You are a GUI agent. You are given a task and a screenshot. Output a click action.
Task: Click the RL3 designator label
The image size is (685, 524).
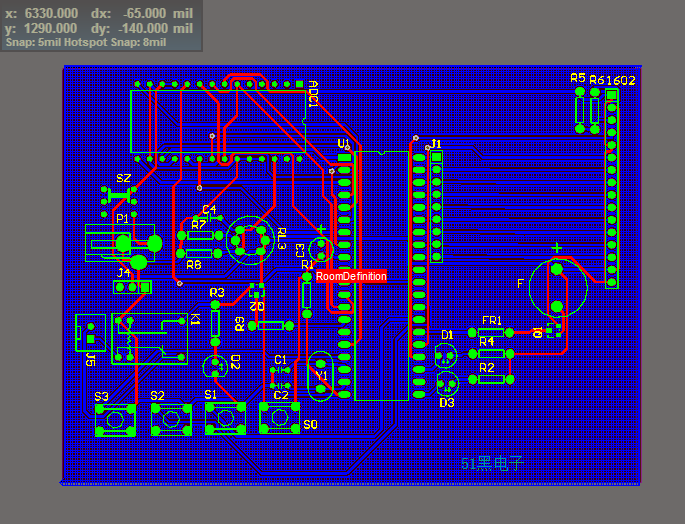click(x=281, y=239)
